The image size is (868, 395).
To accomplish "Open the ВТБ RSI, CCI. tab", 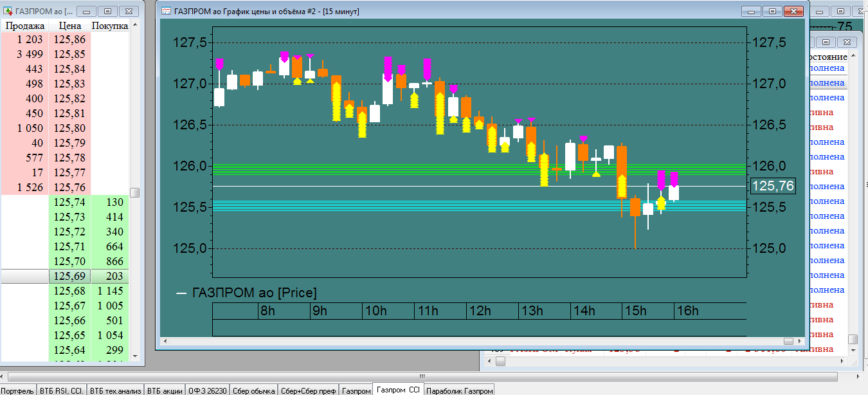I will click(x=62, y=390).
